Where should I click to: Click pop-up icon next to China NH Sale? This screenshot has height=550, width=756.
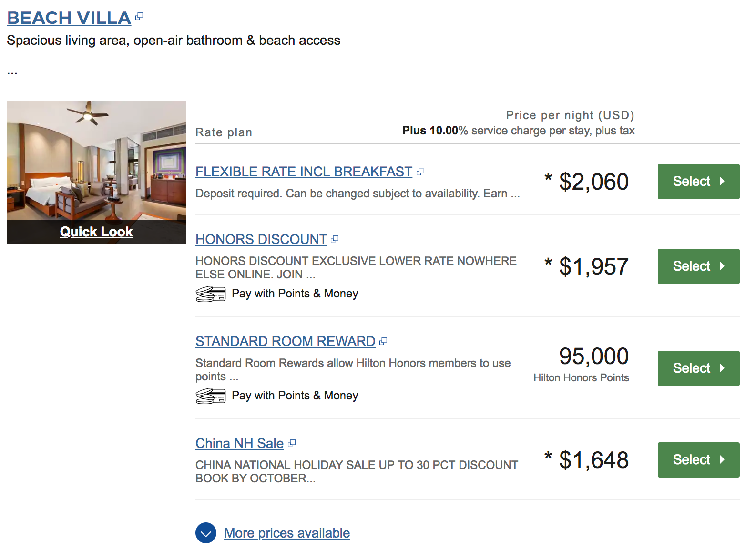(x=292, y=443)
